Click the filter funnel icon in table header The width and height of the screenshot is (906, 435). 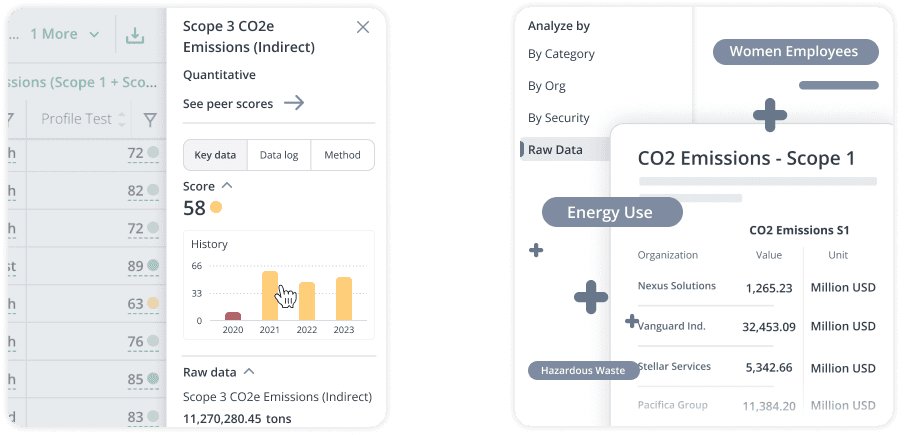[150, 120]
